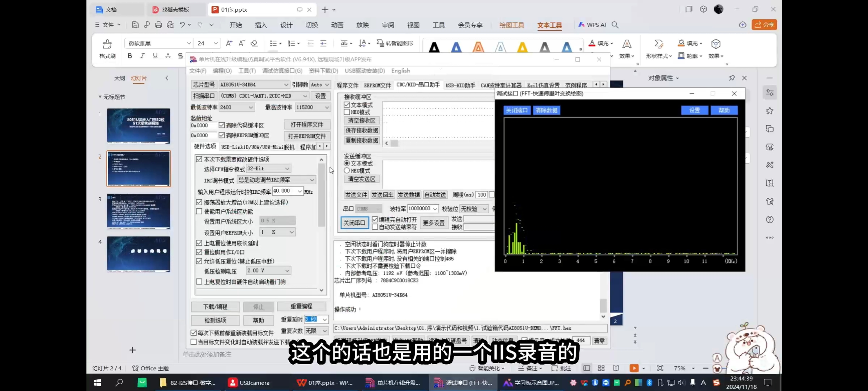This screenshot has height=391, width=868.
Task: Click the Undo arrow icon
Action: 182,25
